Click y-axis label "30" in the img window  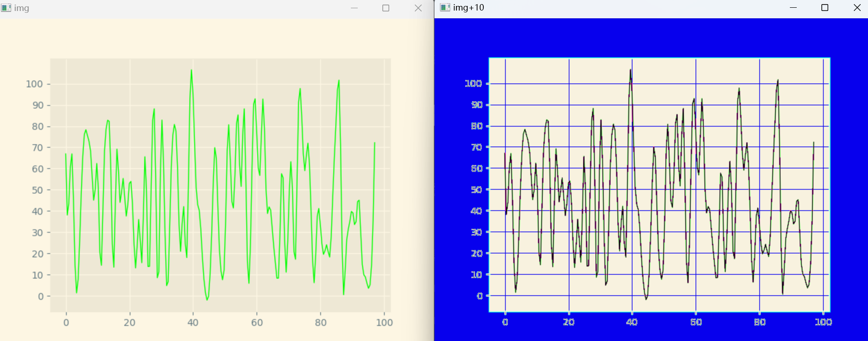tap(38, 233)
